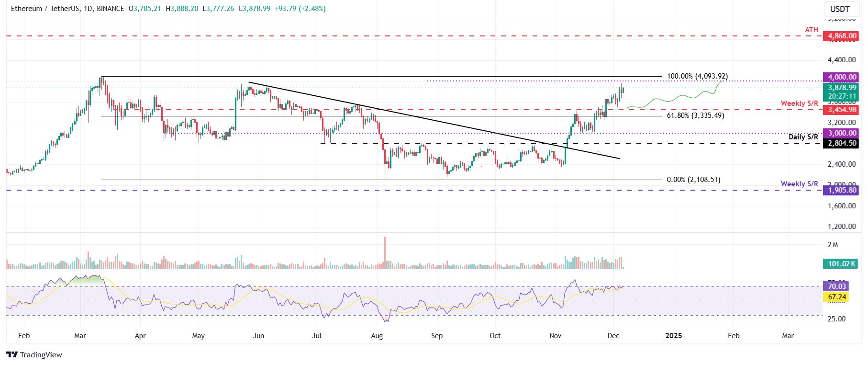Click the Daily S/R label
This screenshot has width=868, height=365.
click(803, 137)
